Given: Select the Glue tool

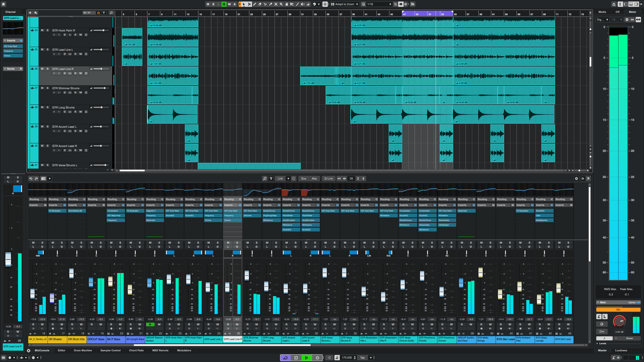Looking at the screenshot, I should (271, 4).
